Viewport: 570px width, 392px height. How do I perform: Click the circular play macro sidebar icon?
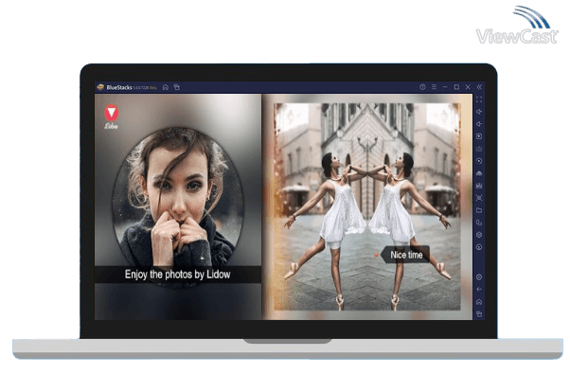click(x=479, y=161)
